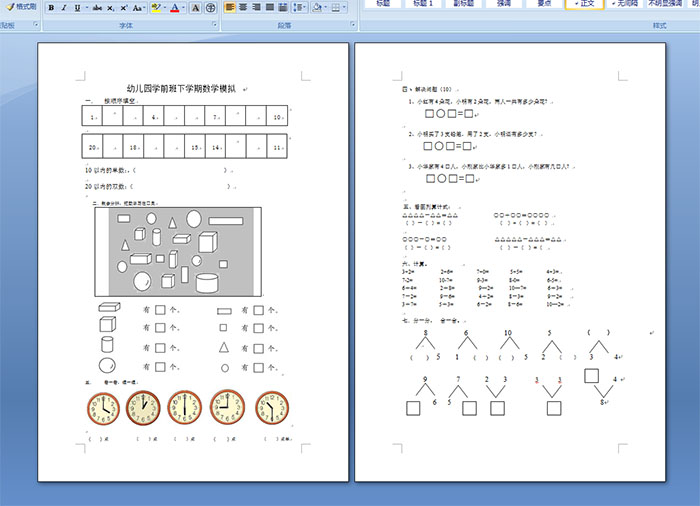Apply the 不明显强调 style
Image resolution: width=700 pixels, height=506 pixels.
tap(665, 4)
